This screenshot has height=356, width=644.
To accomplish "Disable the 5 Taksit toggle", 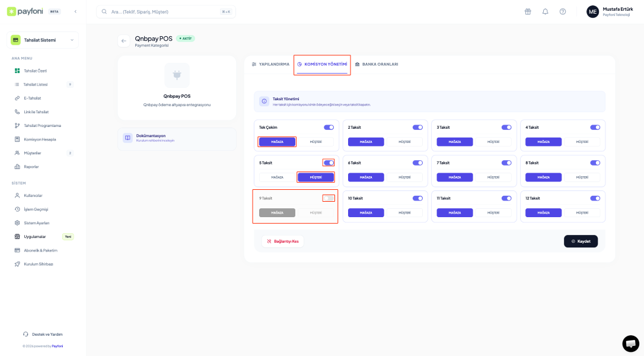I will 329,163.
